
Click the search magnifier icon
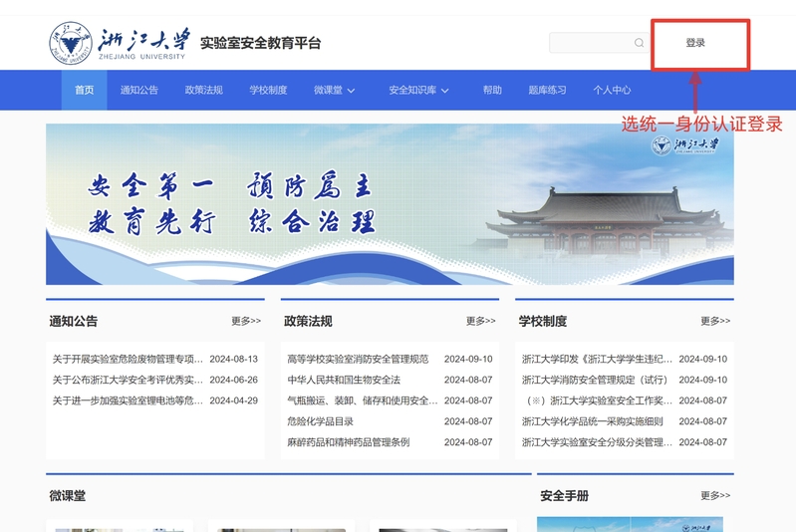click(x=639, y=43)
